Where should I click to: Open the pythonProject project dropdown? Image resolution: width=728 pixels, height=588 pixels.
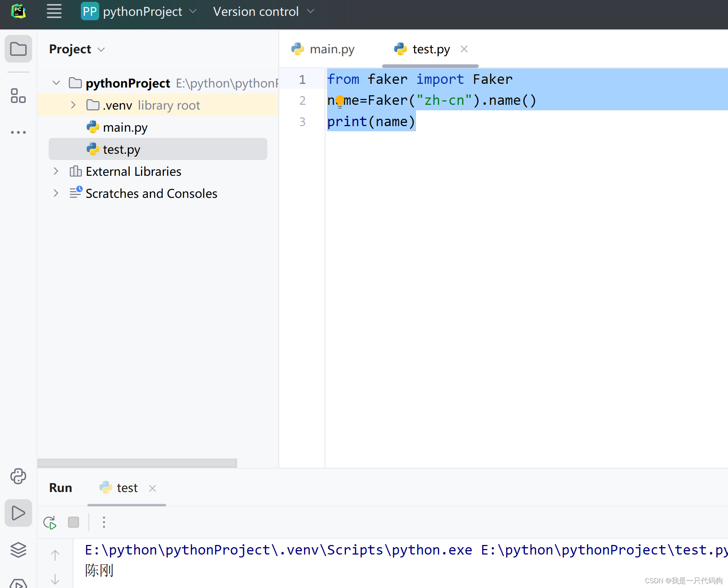point(142,12)
